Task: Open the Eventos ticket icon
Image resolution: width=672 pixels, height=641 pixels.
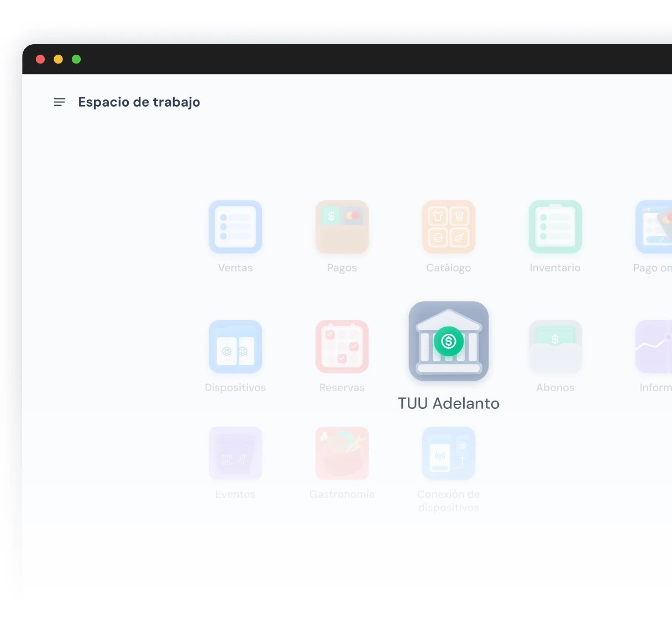Action: pyautogui.click(x=235, y=453)
